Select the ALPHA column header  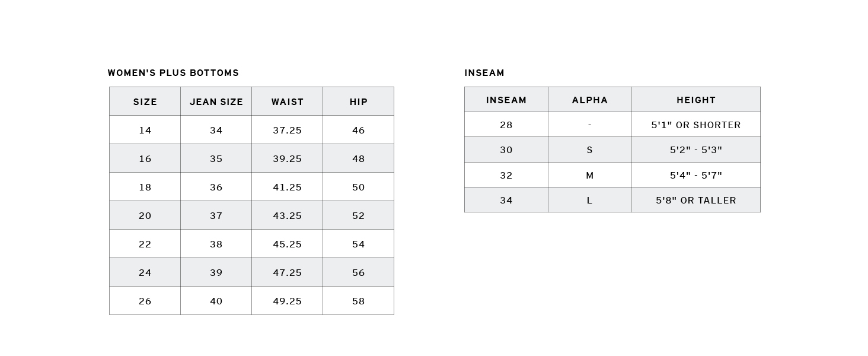590,100
